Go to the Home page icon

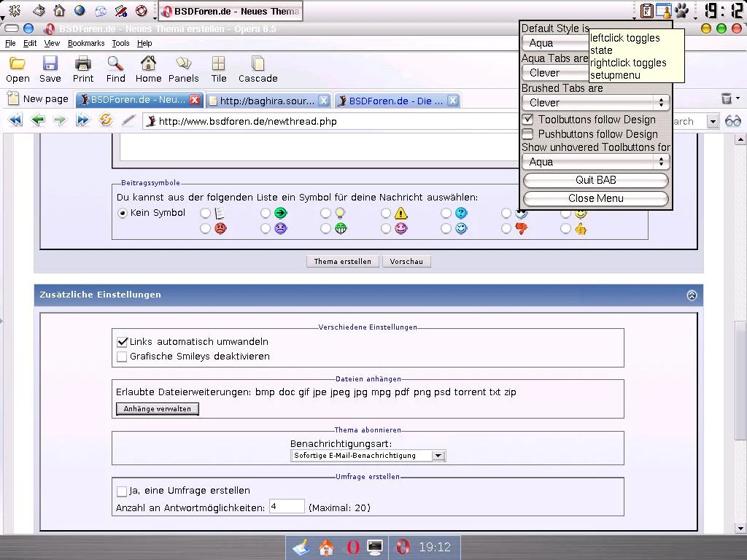pos(148,69)
